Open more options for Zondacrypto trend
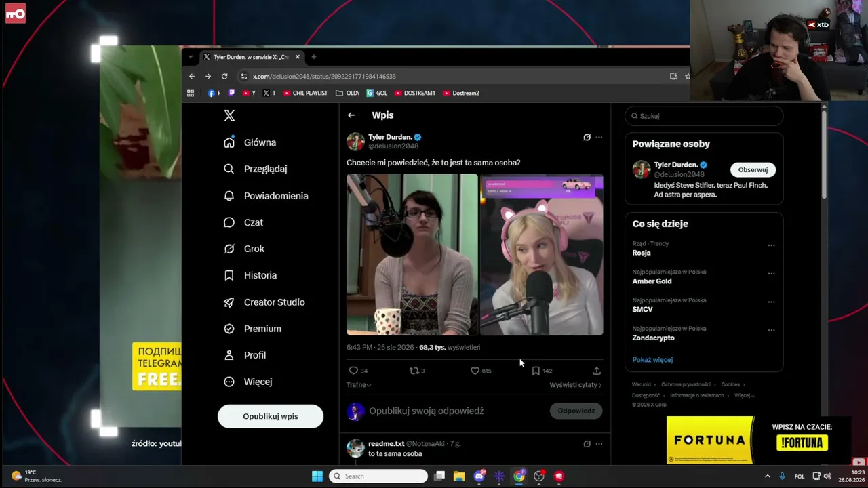This screenshot has width=868, height=488. tap(771, 330)
